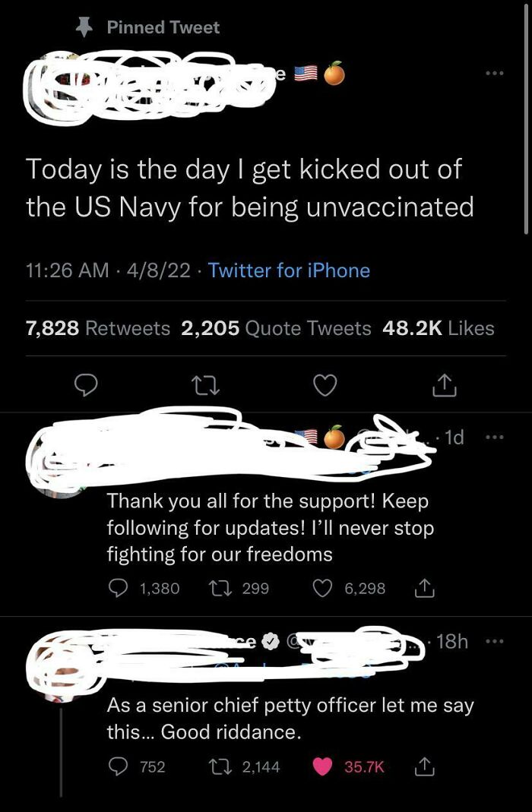Open the share icon under the pinned tweet
Screen dimensions: 532x812
coord(444,385)
